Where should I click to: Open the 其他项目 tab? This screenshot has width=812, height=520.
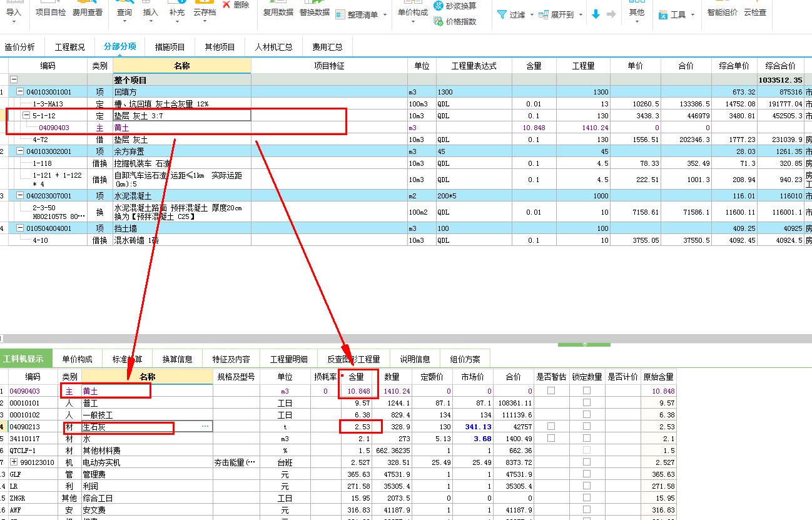tap(220, 47)
